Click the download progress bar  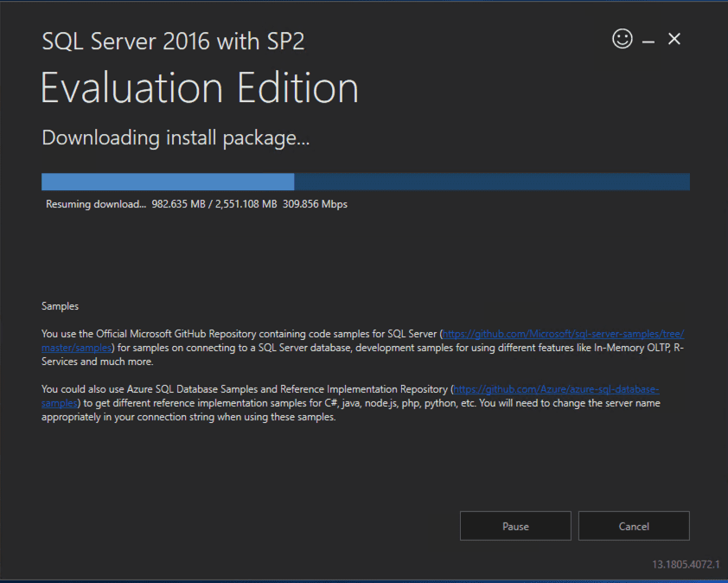[x=363, y=182]
